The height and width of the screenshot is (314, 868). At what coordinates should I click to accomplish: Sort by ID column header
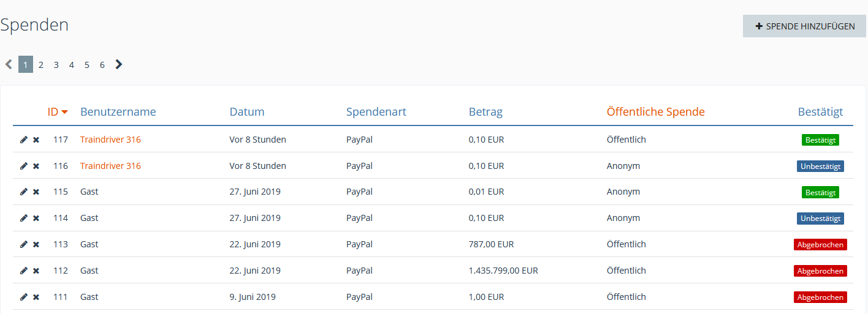58,112
